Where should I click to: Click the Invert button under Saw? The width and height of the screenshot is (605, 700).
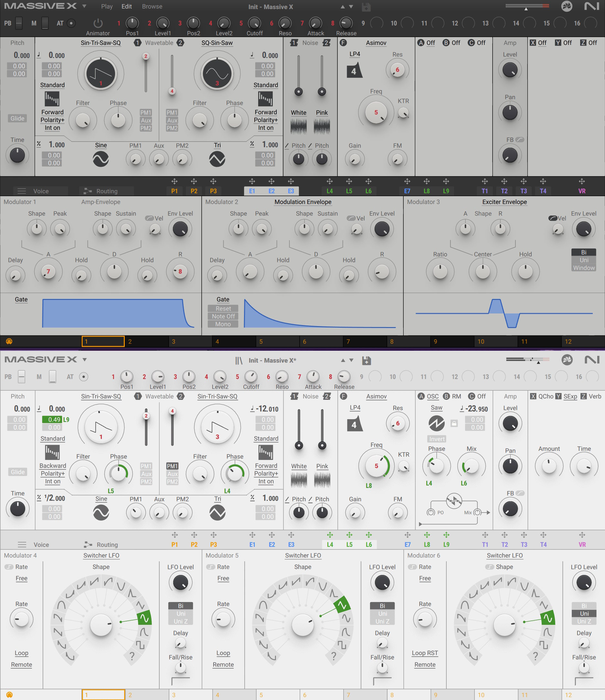tap(437, 439)
